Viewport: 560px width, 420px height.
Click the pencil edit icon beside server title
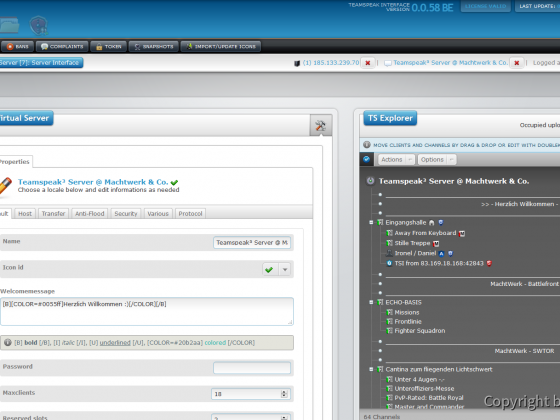pyautogui.click(x=5, y=186)
